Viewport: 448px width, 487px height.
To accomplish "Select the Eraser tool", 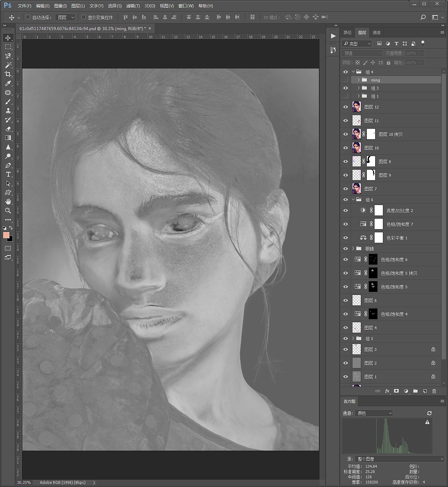I will point(8,129).
